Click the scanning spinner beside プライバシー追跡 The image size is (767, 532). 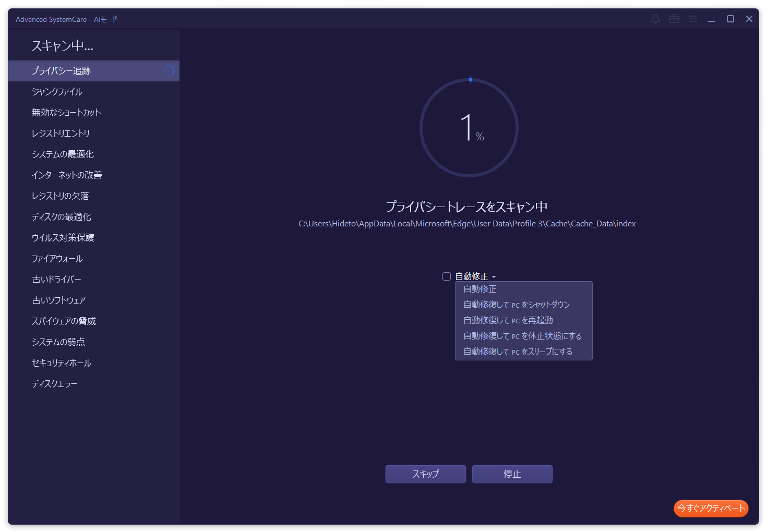[169, 70]
